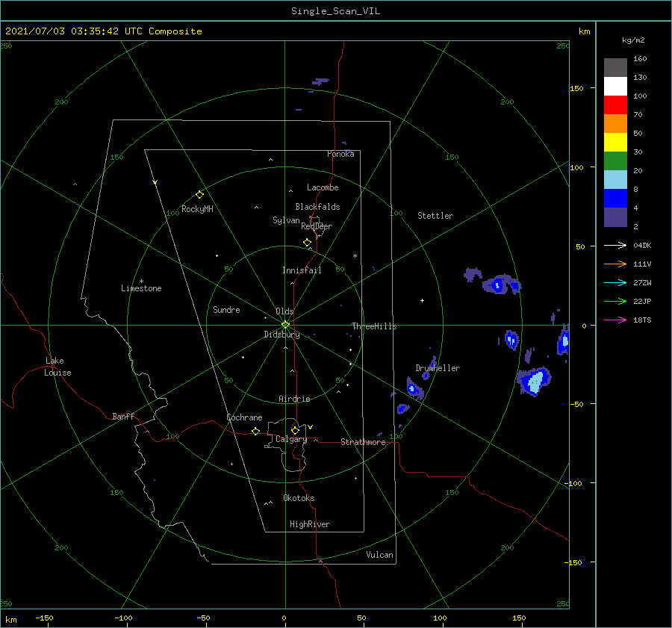
Task: Click the Olds town label
Action: (284, 311)
